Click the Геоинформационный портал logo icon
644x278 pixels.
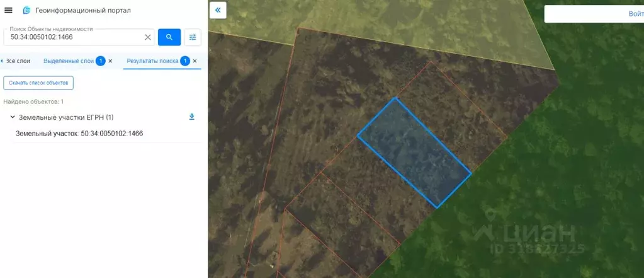pos(26,10)
